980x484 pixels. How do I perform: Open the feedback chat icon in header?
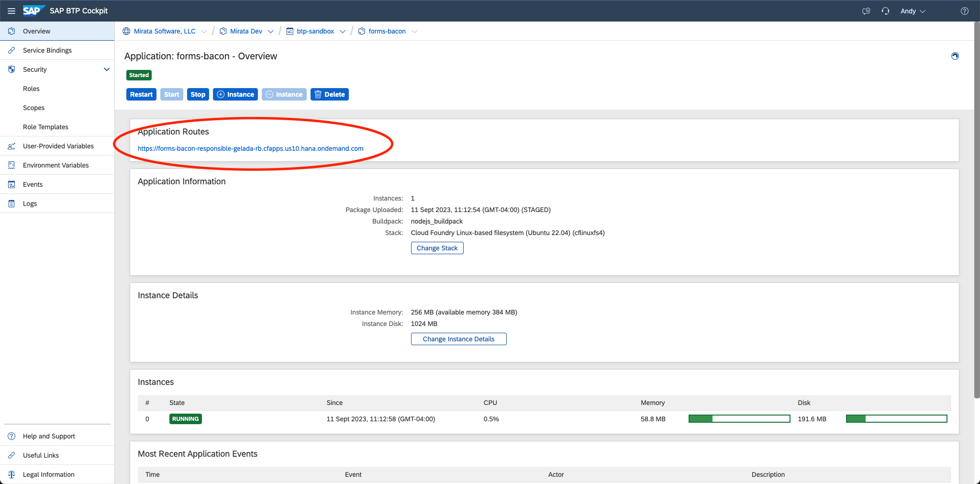pyautogui.click(x=866, y=11)
